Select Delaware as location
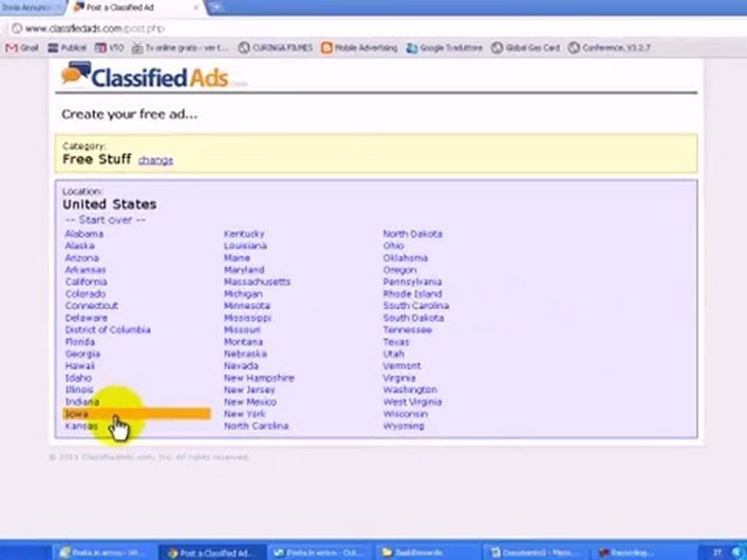This screenshot has width=747, height=560. click(86, 317)
